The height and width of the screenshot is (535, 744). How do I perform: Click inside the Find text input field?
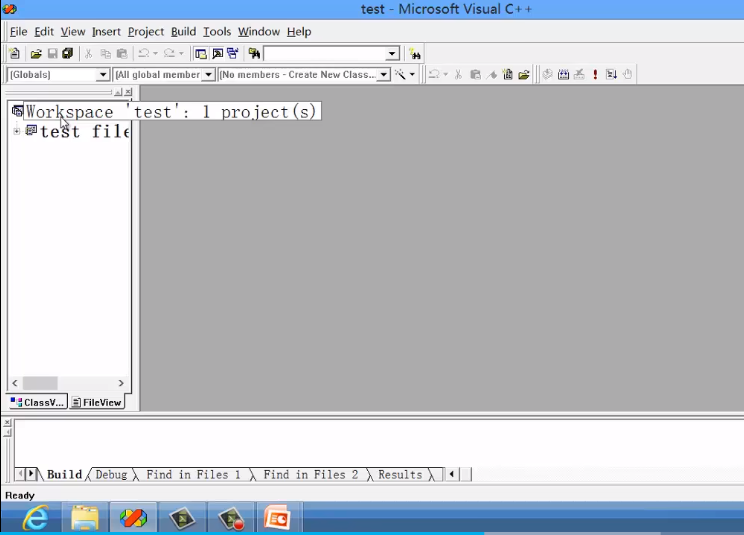(325, 54)
